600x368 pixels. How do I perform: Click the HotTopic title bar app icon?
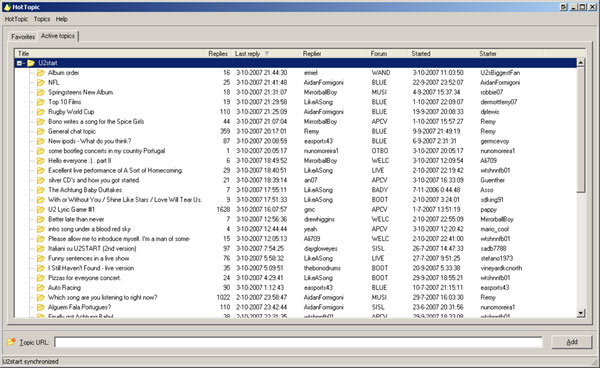[7, 7]
